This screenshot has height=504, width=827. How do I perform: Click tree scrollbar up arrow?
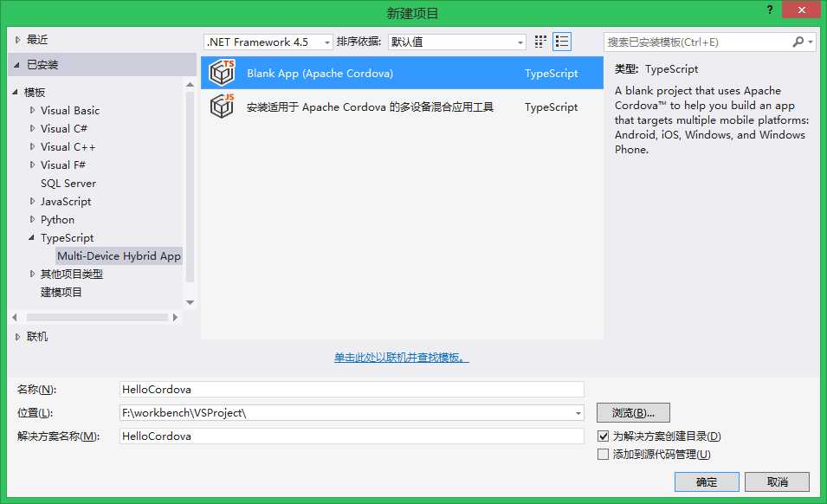[190, 84]
